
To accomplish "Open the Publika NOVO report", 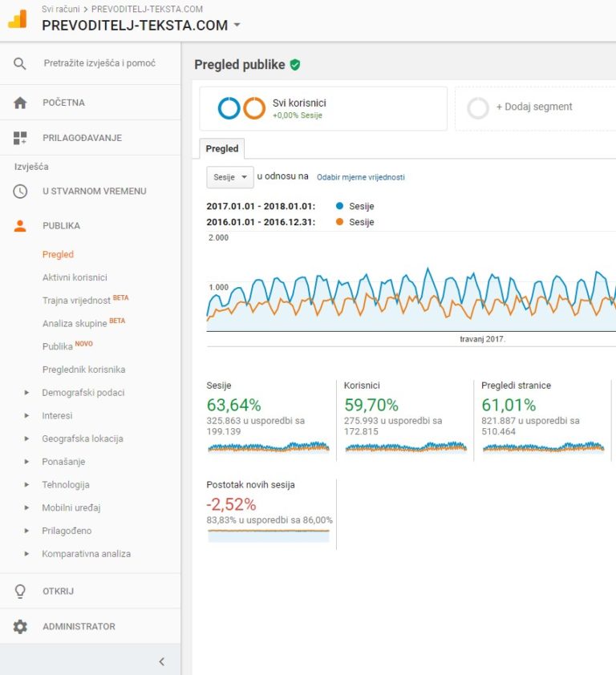I will pyautogui.click(x=67, y=346).
